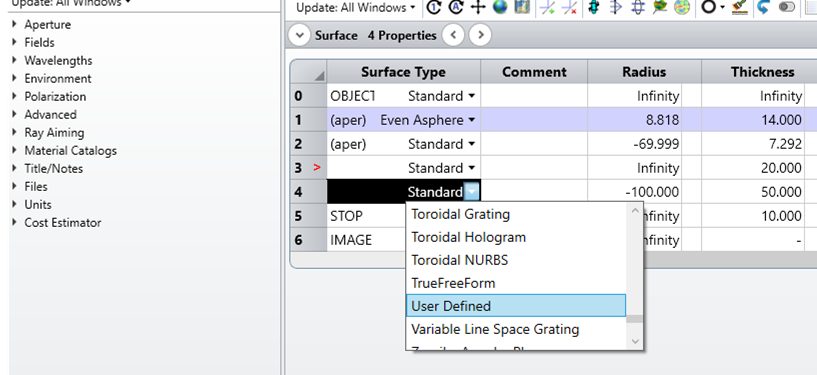Expand the Material Catalogs section
The image size is (817, 375).
coord(14,151)
